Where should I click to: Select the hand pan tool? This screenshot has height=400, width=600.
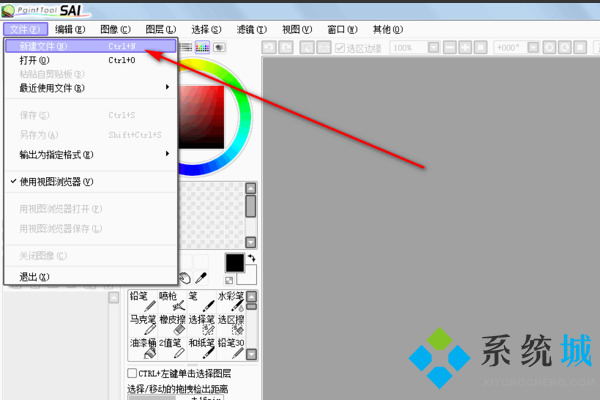click(185, 278)
